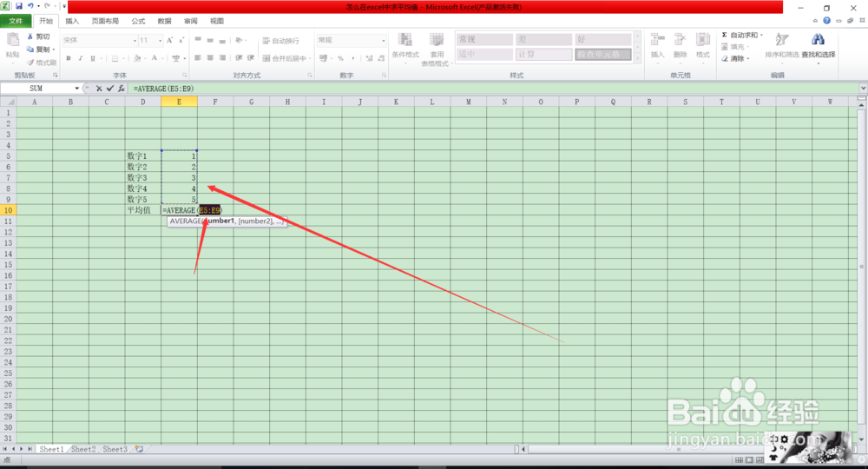The height and width of the screenshot is (469, 868).
Task: Click the fill color bucket
Action: 137,58
